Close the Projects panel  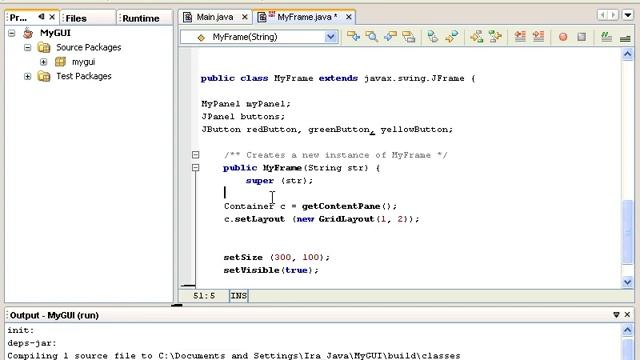click(x=52, y=17)
